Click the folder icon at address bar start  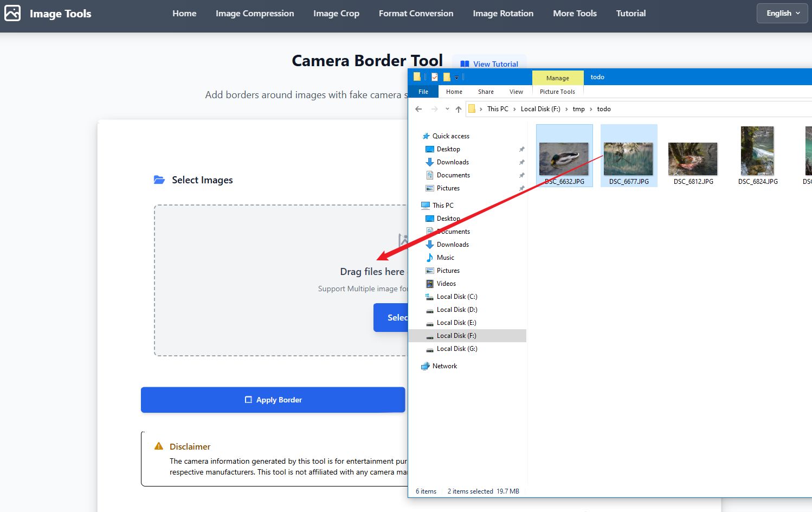[x=472, y=109]
